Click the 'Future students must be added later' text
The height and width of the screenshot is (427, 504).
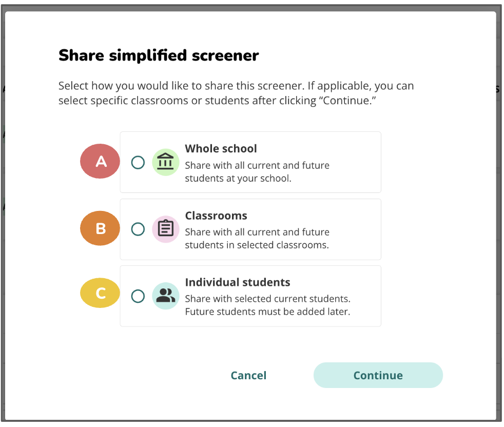[267, 312]
